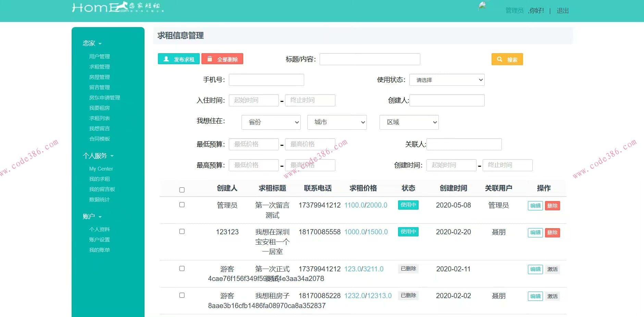Open the 省份 province dropdown
This screenshot has height=317, width=644.
(271, 122)
